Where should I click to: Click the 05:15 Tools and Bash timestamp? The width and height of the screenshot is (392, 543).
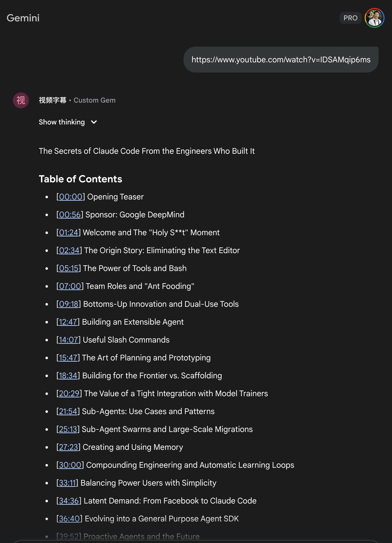tap(69, 268)
